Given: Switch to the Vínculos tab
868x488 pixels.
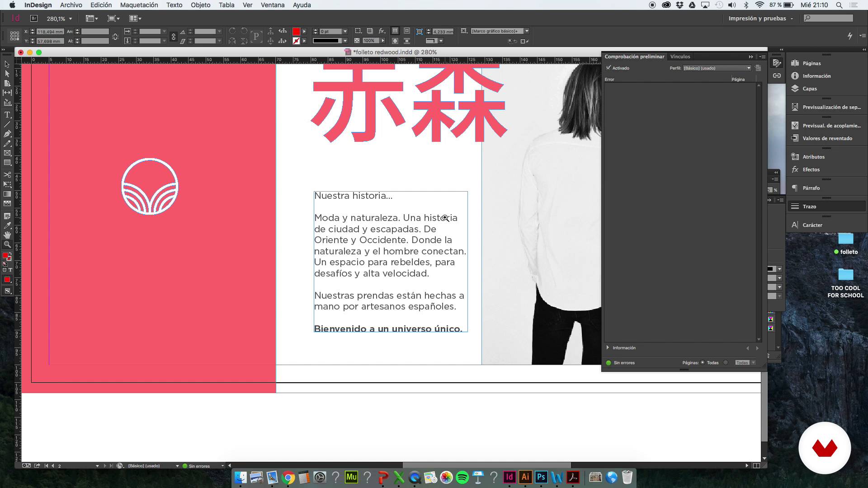Looking at the screenshot, I should (680, 56).
